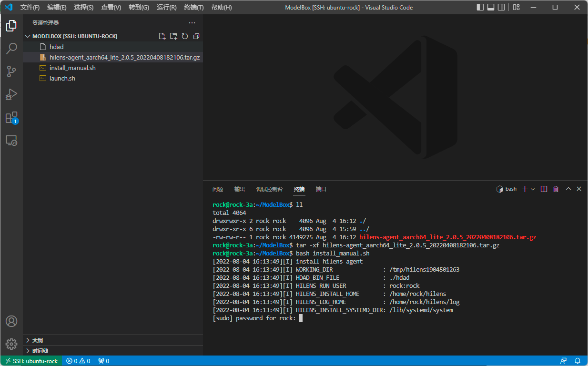Expand the 大纲 outline section

click(37, 340)
